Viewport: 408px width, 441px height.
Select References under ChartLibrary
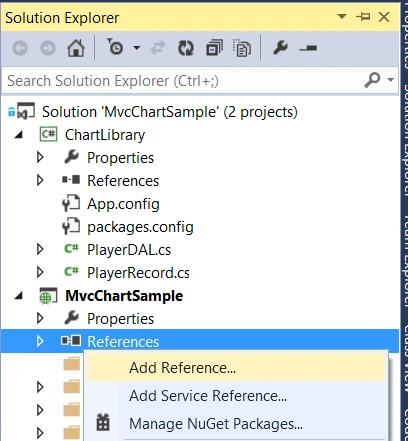pyautogui.click(x=123, y=181)
